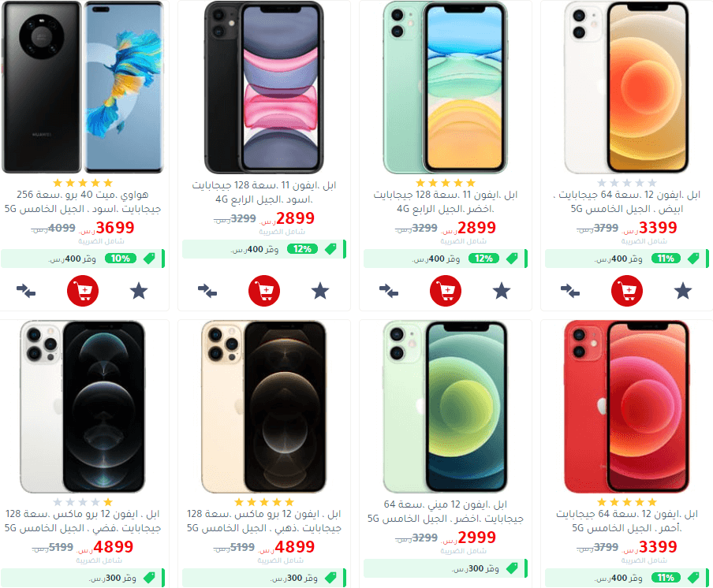Open the Huawei Mate 40 Pro title link
The height and width of the screenshot is (588, 713).
[83, 202]
